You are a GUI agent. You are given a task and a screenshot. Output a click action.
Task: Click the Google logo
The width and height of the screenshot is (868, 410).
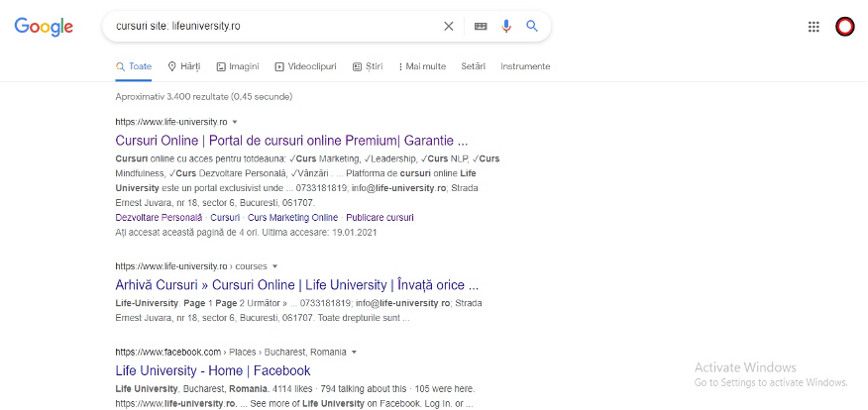tap(44, 27)
